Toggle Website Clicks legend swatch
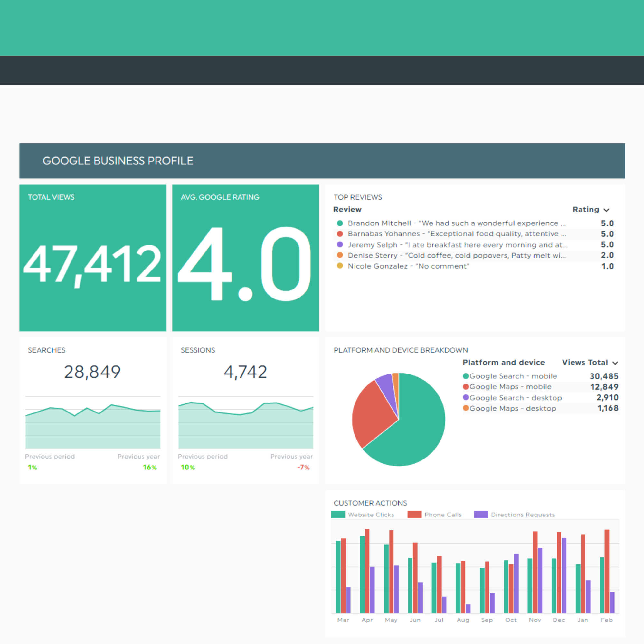644x644 pixels. 338,514
